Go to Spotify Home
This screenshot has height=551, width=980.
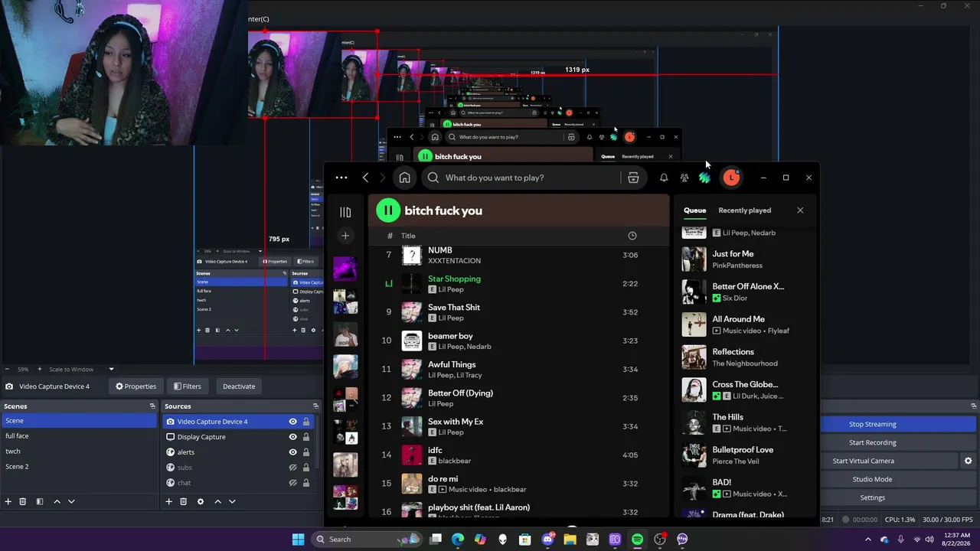point(404,178)
